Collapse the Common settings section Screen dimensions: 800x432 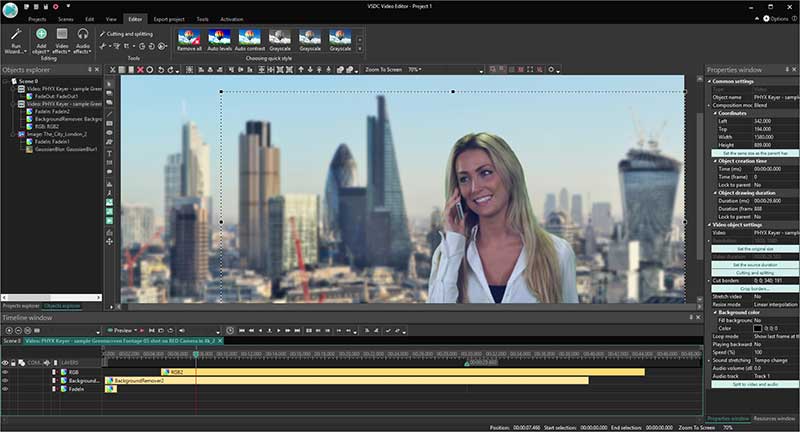tap(710, 81)
